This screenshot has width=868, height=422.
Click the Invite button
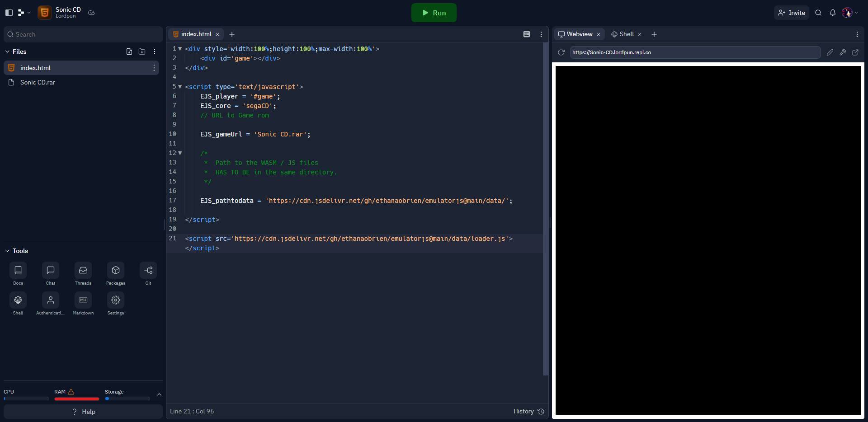(x=791, y=13)
